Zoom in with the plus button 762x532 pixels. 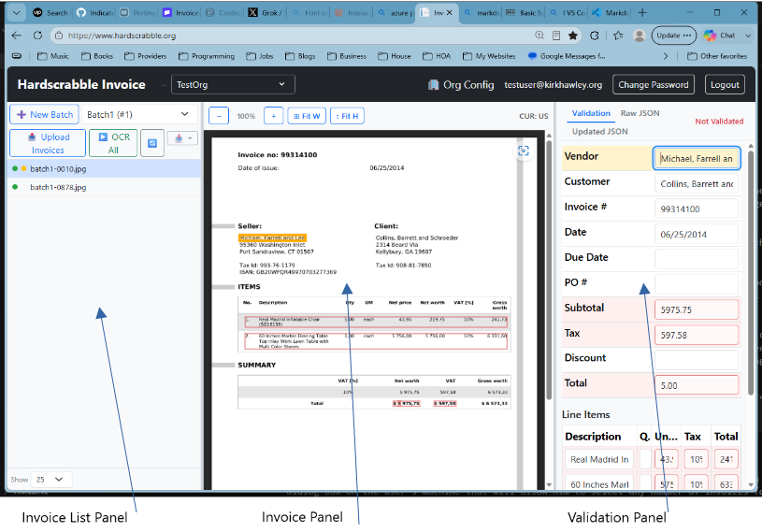pos(274,116)
